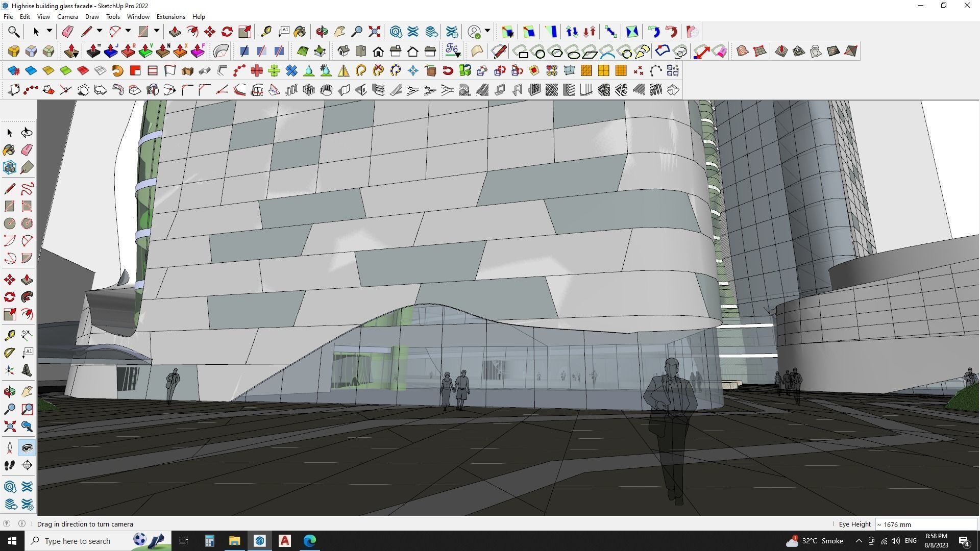Viewport: 980px width, 551px height.
Task: Activate the Walk tool in the sidebar
Action: click(9, 465)
